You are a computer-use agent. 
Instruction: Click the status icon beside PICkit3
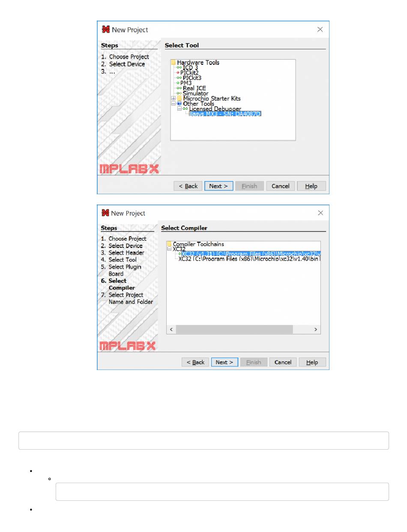click(x=179, y=78)
